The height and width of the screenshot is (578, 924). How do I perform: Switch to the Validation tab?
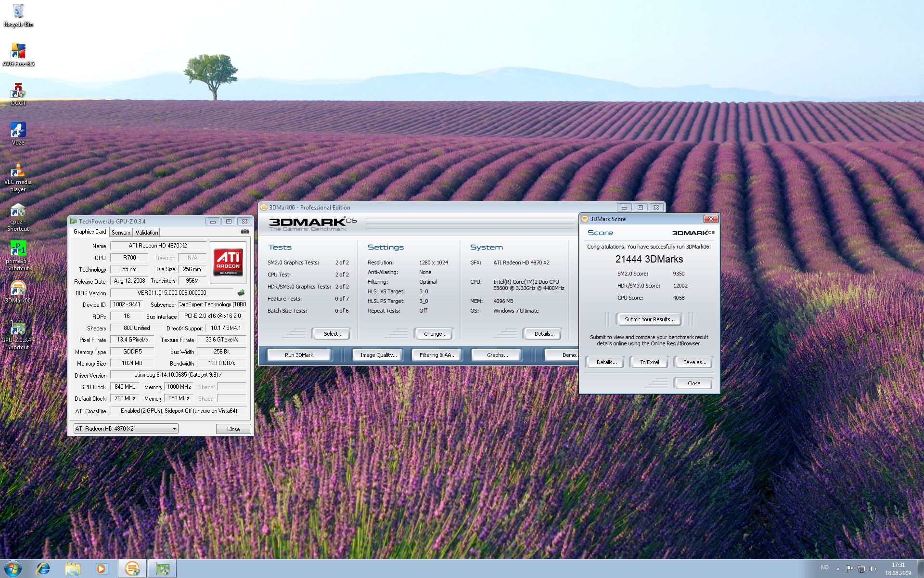click(146, 233)
